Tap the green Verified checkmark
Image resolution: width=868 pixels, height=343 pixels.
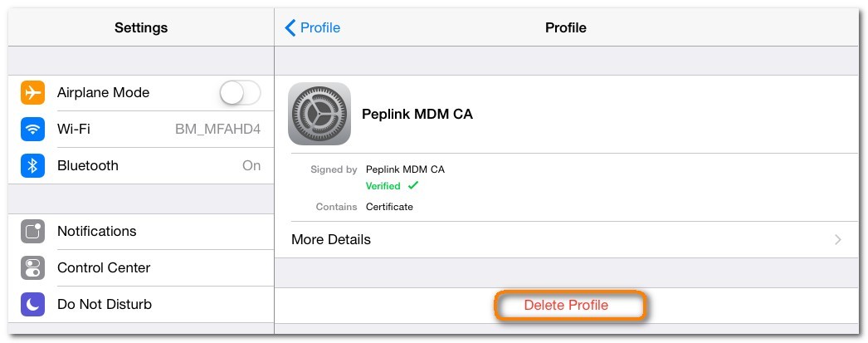click(412, 186)
